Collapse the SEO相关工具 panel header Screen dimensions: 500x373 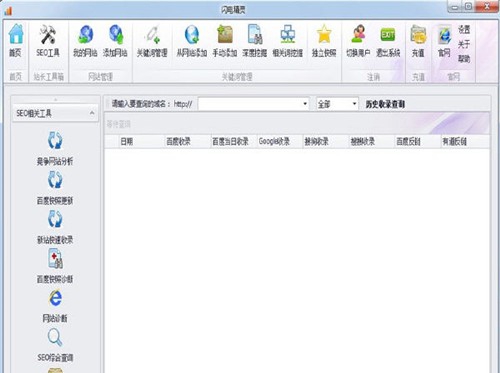coord(55,113)
